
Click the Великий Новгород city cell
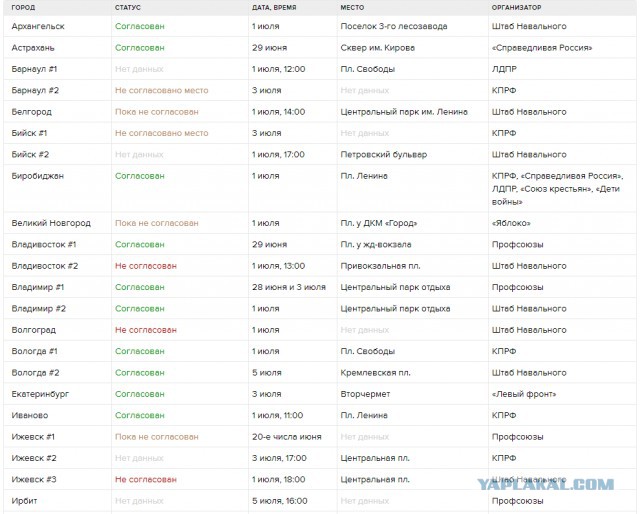point(50,223)
